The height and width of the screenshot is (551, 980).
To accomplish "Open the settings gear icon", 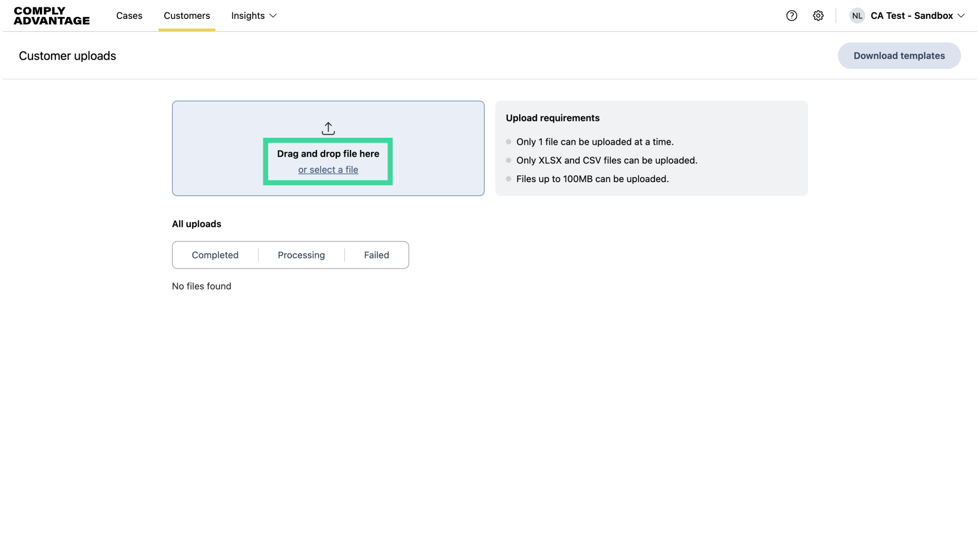I will [x=818, y=16].
